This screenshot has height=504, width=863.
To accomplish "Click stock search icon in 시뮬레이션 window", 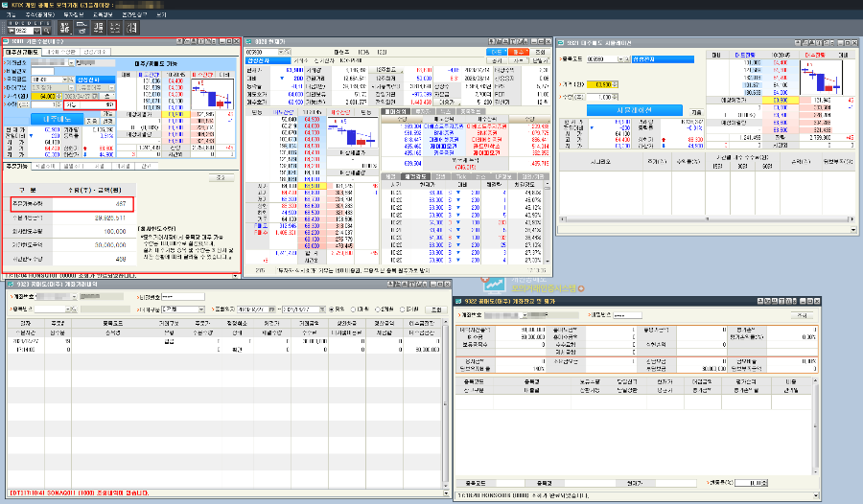I will pos(627,58).
